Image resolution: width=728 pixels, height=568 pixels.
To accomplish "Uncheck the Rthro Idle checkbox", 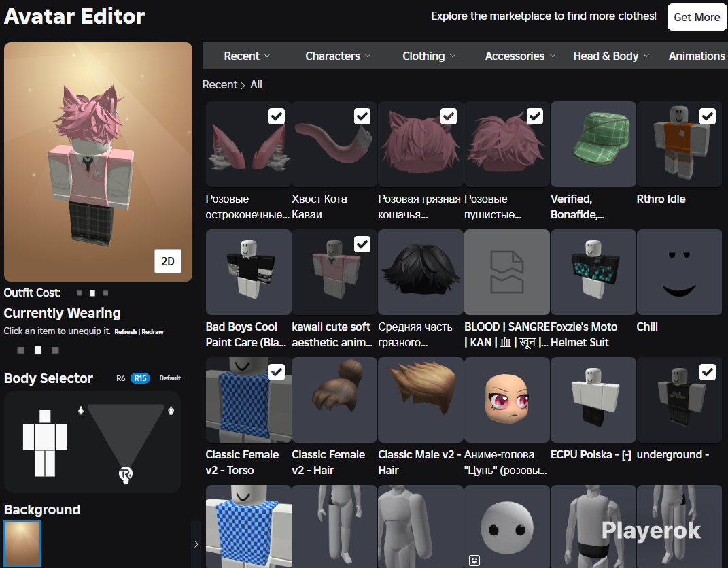I will point(708,116).
